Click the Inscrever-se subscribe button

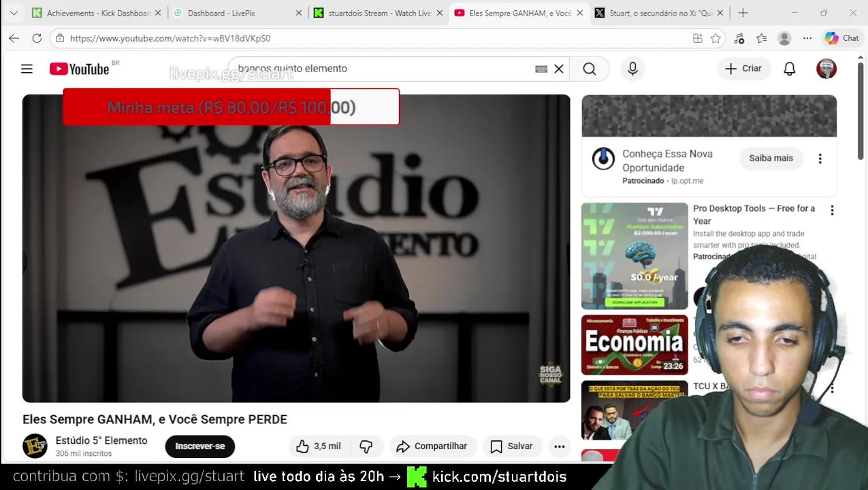pos(200,446)
